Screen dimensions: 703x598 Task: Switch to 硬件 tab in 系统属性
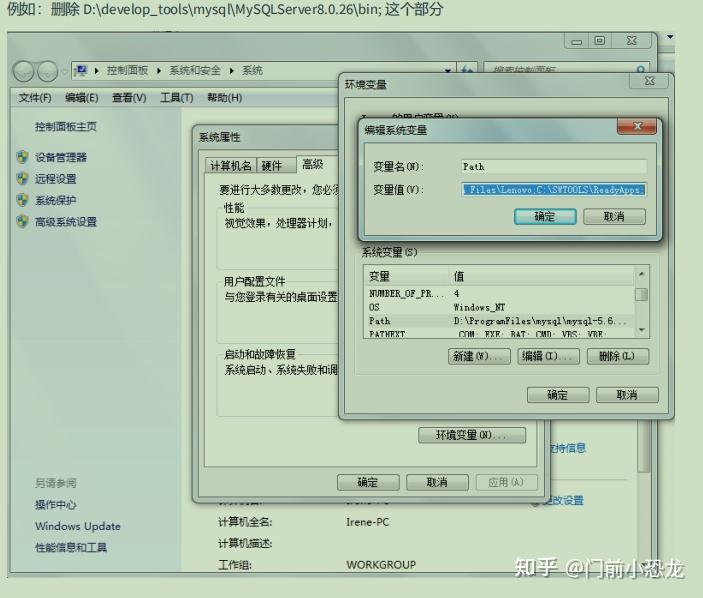[x=276, y=166]
